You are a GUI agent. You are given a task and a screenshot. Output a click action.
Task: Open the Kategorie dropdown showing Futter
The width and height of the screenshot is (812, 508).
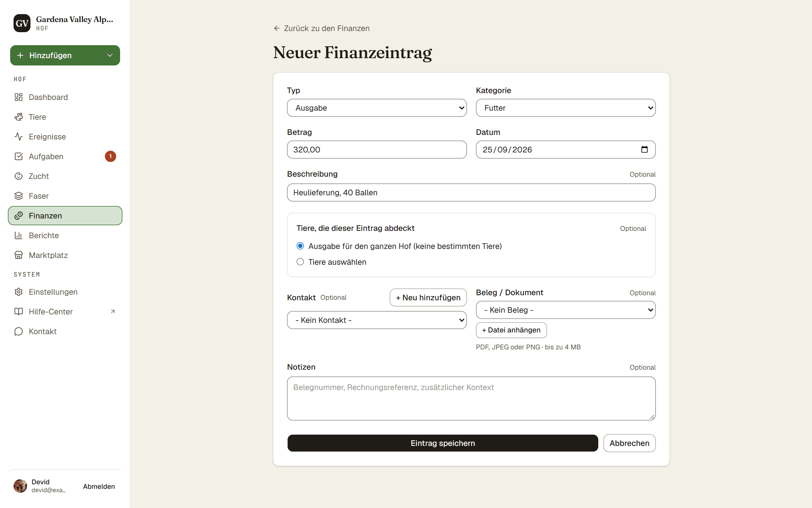pos(566,108)
